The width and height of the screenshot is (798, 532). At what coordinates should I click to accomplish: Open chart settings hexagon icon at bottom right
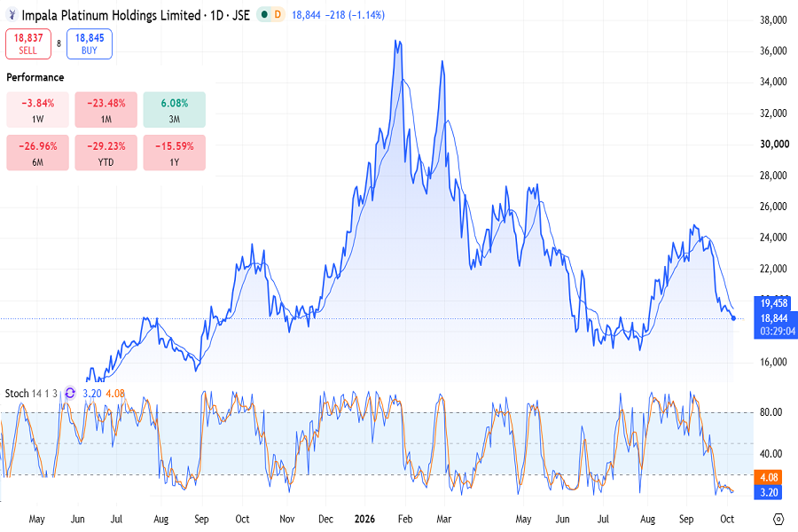tap(778, 520)
